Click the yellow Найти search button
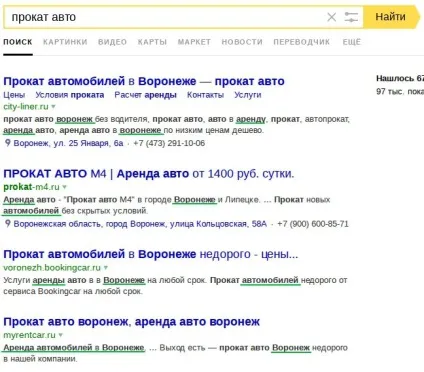 pos(391,17)
